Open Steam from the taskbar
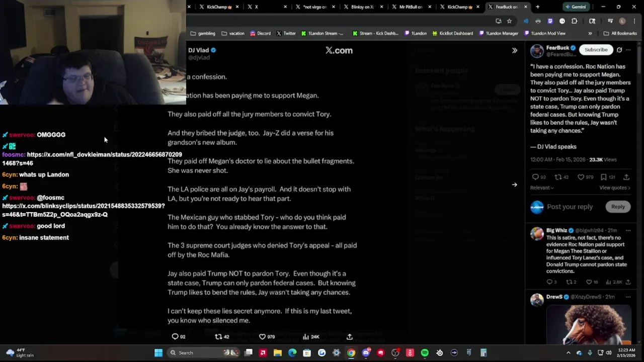644x362 pixels. (439, 352)
